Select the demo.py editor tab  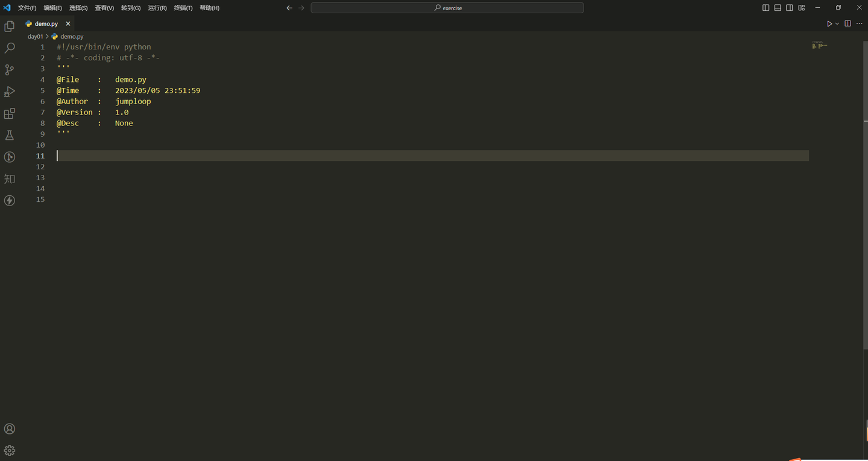(45, 24)
